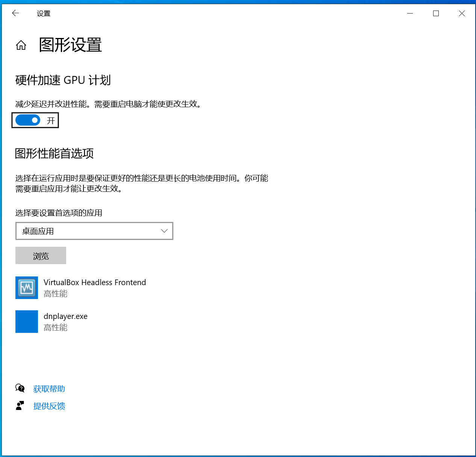
Task: Maximize the 设置 window
Action: 436,14
